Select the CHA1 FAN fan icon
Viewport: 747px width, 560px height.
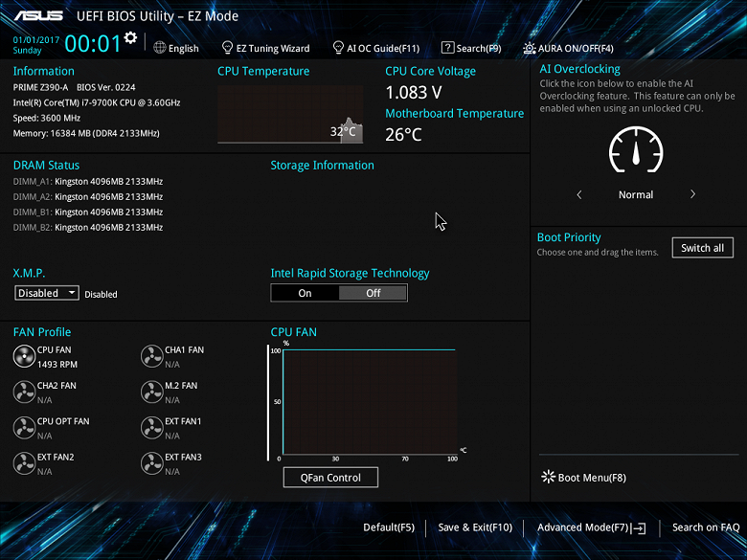pos(152,357)
